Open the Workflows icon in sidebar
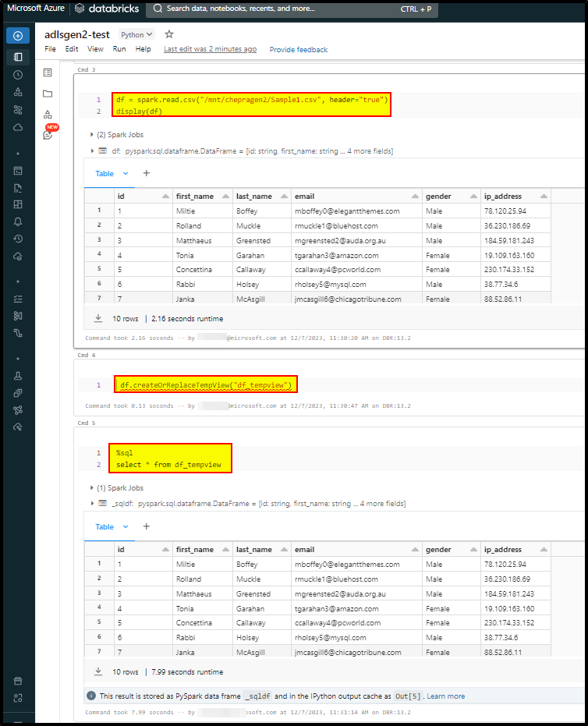The width and height of the screenshot is (588, 726). tap(18, 110)
